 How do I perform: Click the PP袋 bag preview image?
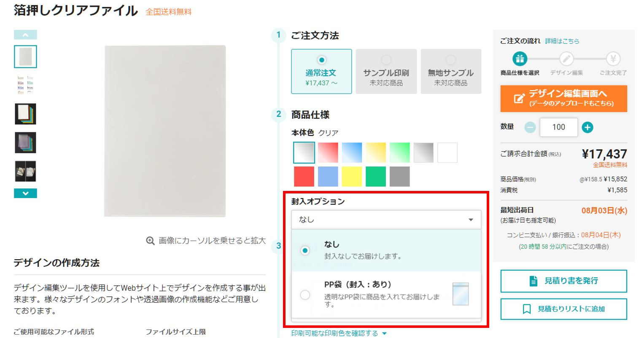[x=460, y=294]
